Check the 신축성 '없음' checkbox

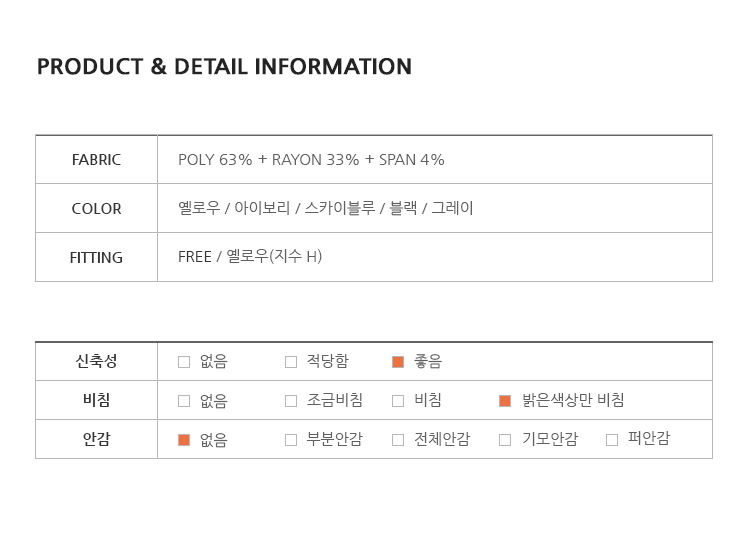184,362
